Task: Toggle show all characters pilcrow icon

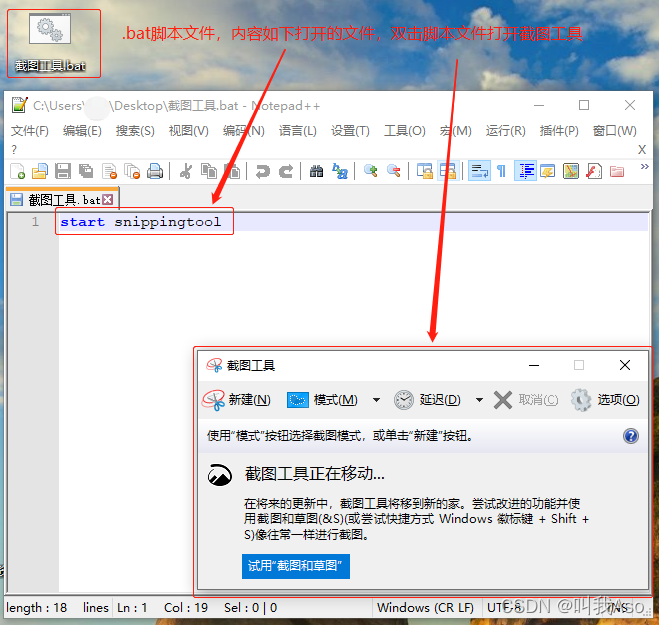Action: point(501,171)
